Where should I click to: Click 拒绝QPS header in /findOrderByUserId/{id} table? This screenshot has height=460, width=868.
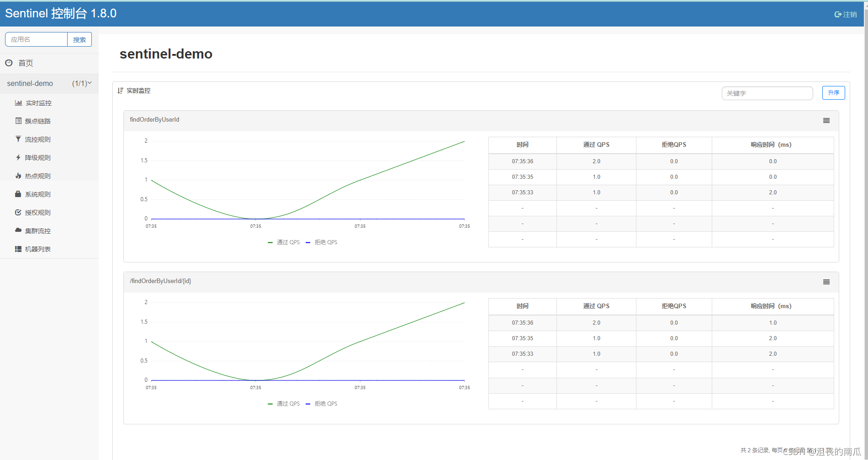674,306
